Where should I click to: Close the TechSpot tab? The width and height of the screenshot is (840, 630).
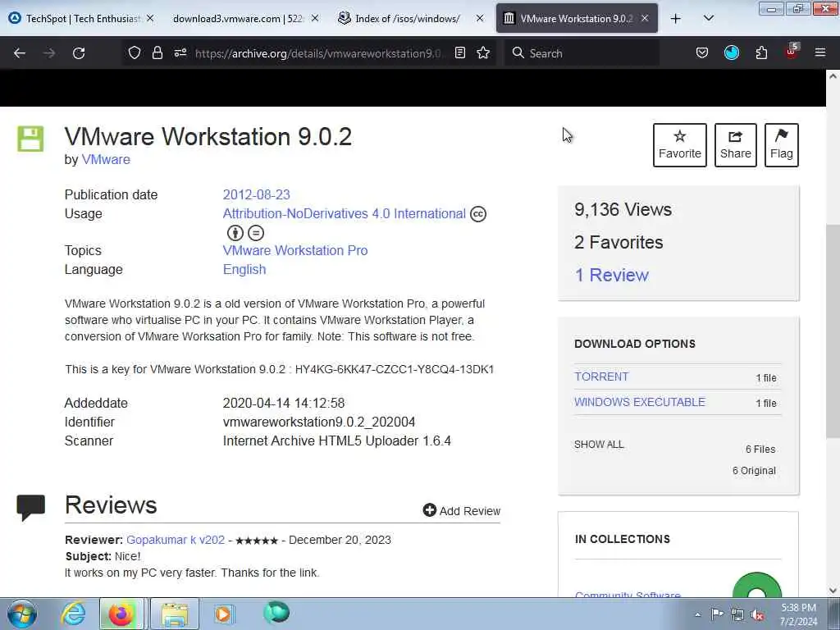150,18
